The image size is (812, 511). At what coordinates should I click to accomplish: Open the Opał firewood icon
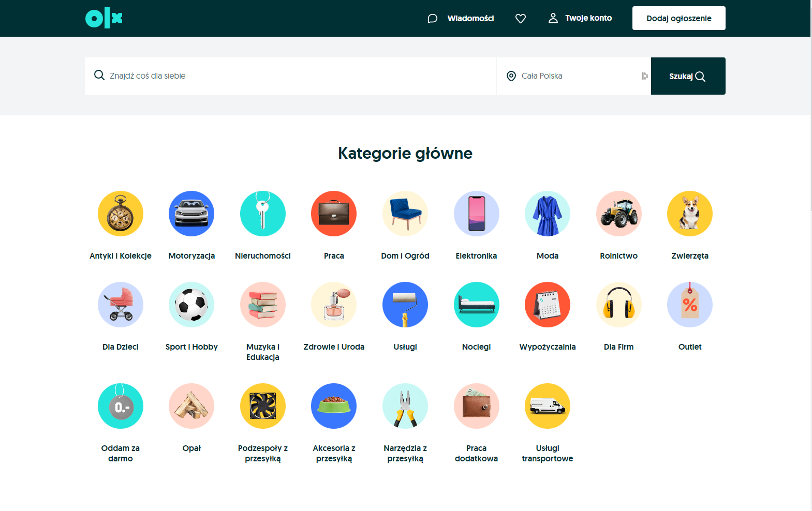[x=191, y=406]
